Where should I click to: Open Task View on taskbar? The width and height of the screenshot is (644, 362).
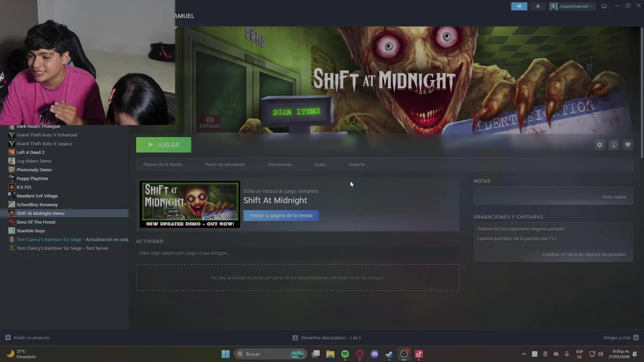click(315, 354)
